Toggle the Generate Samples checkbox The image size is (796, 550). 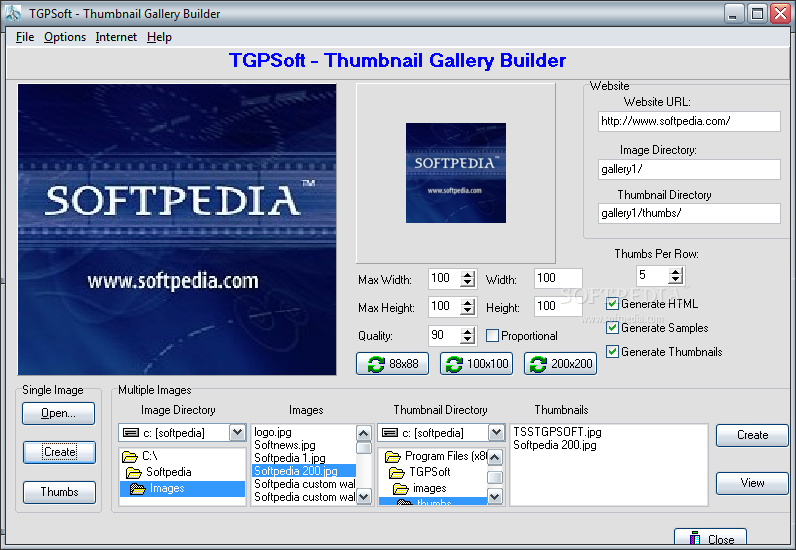click(x=612, y=328)
